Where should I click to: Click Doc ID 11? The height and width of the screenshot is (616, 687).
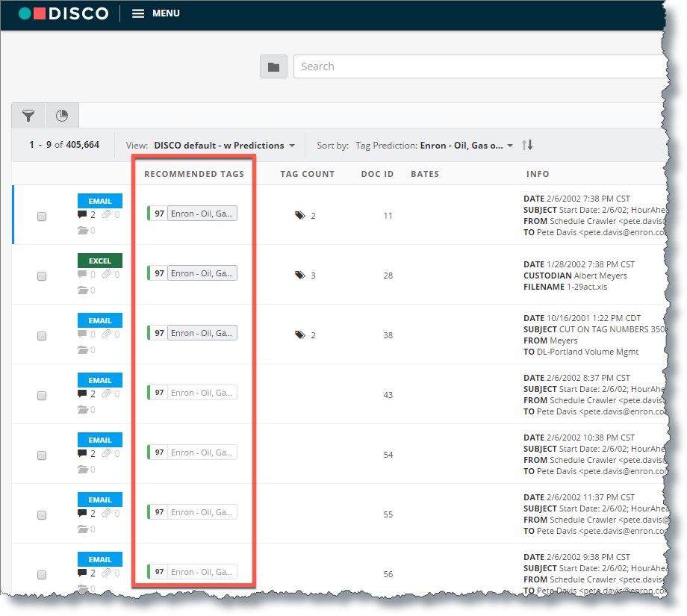pyautogui.click(x=388, y=216)
